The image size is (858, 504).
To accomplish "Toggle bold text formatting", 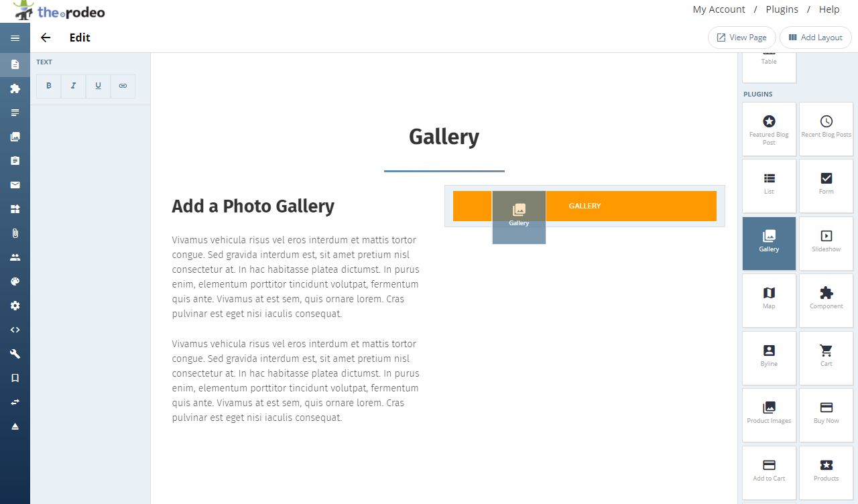I will pos(48,86).
